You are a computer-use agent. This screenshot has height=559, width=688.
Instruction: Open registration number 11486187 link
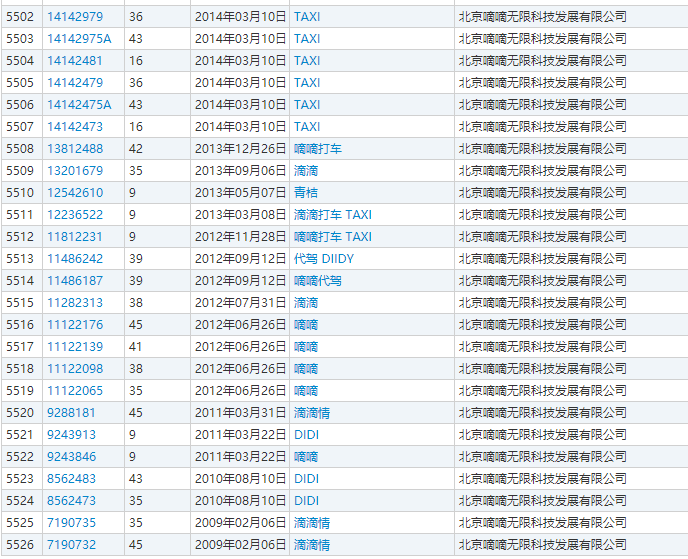(75, 280)
